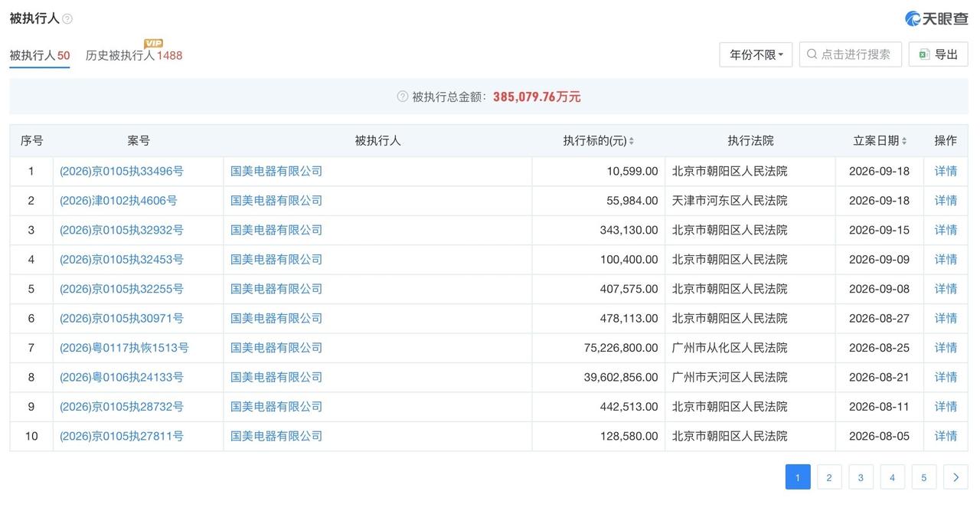The height and width of the screenshot is (511, 980).
Task: Click the 导出 export button
Action: (939, 54)
